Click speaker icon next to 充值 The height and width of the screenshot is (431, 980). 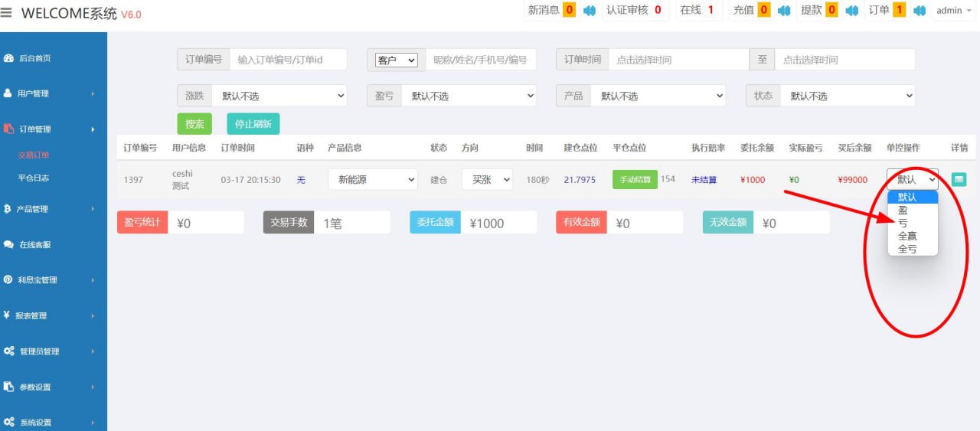[x=784, y=11]
